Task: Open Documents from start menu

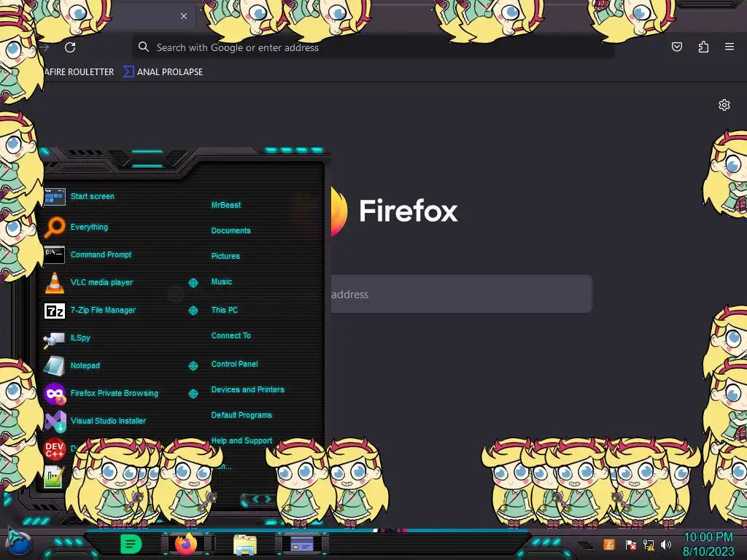Action: pyautogui.click(x=231, y=230)
